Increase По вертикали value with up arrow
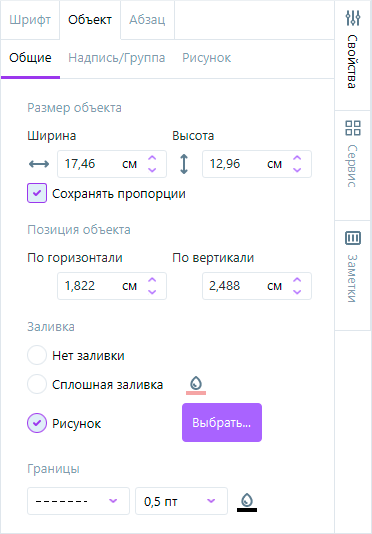The height and width of the screenshot is (534, 372). [297, 280]
